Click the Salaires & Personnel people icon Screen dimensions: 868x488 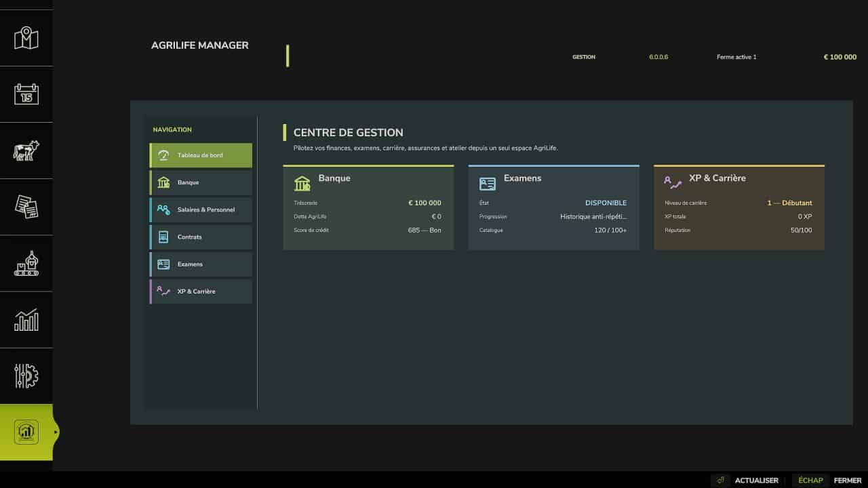tap(163, 209)
